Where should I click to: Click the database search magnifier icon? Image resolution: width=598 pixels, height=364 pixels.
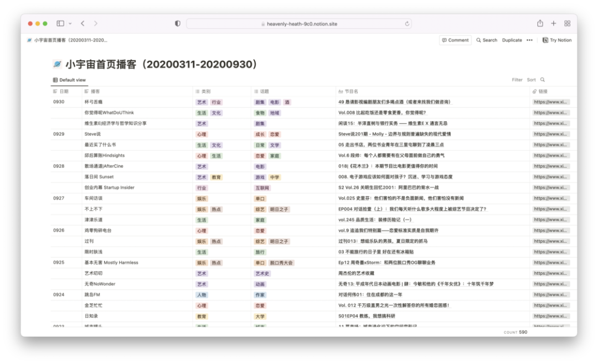tap(543, 80)
